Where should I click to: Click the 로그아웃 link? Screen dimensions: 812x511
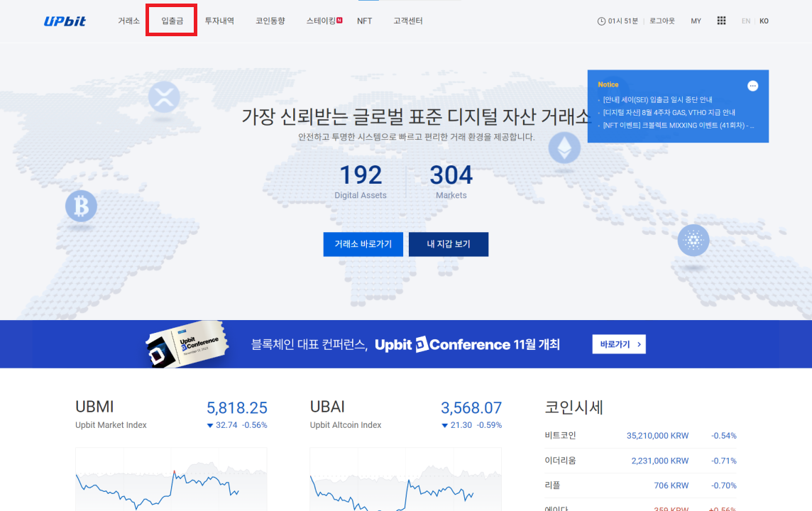click(x=662, y=21)
